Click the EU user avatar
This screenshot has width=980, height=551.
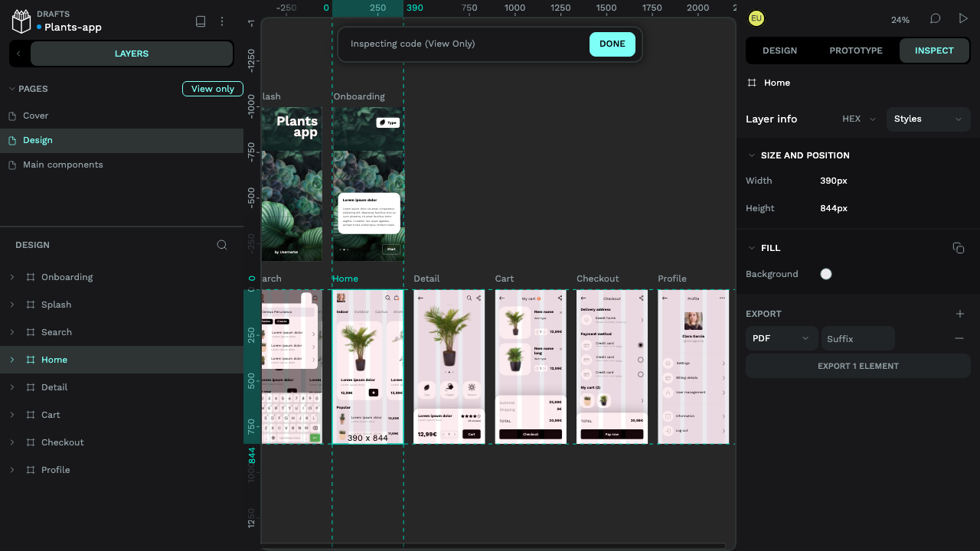756,18
